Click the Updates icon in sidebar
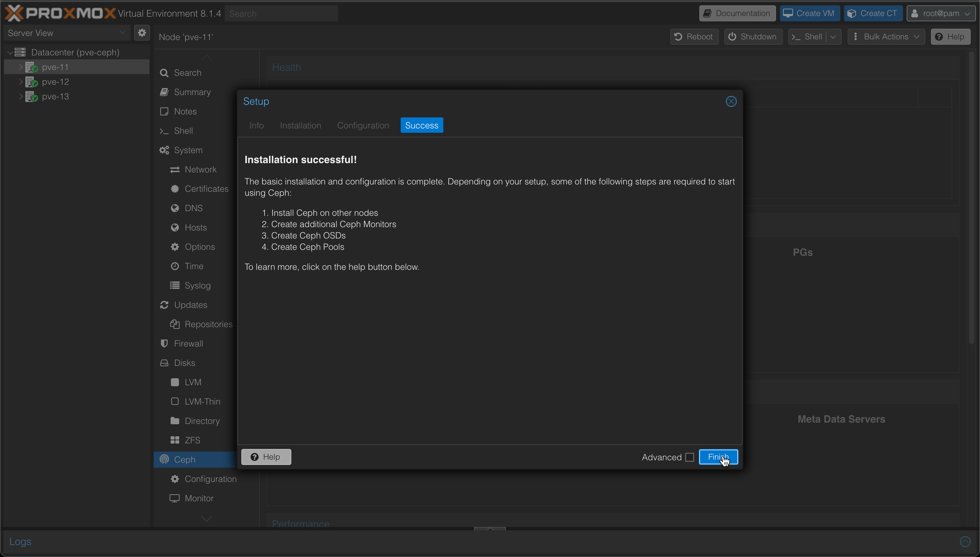The image size is (980, 557). click(164, 305)
